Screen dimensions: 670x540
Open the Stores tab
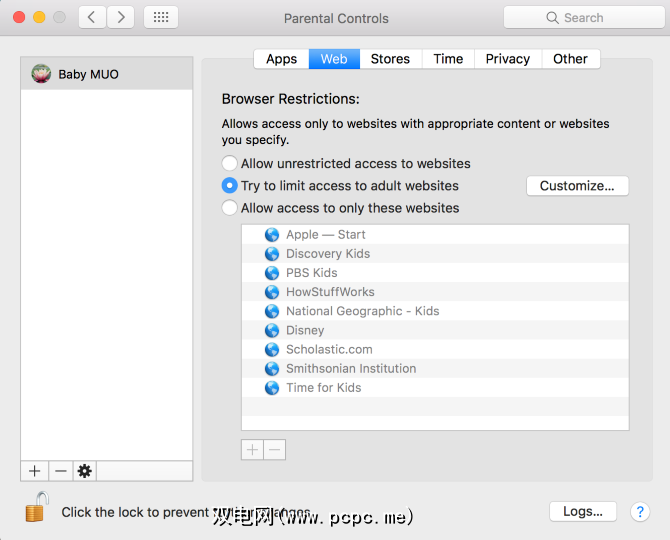tap(390, 59)
